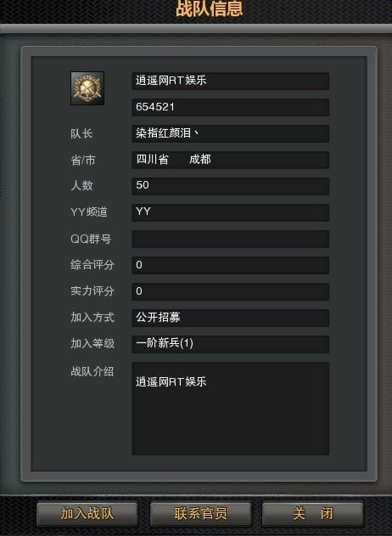Click the 综合评分 value field
Screen dimensions: 392x536
(231, 265)
